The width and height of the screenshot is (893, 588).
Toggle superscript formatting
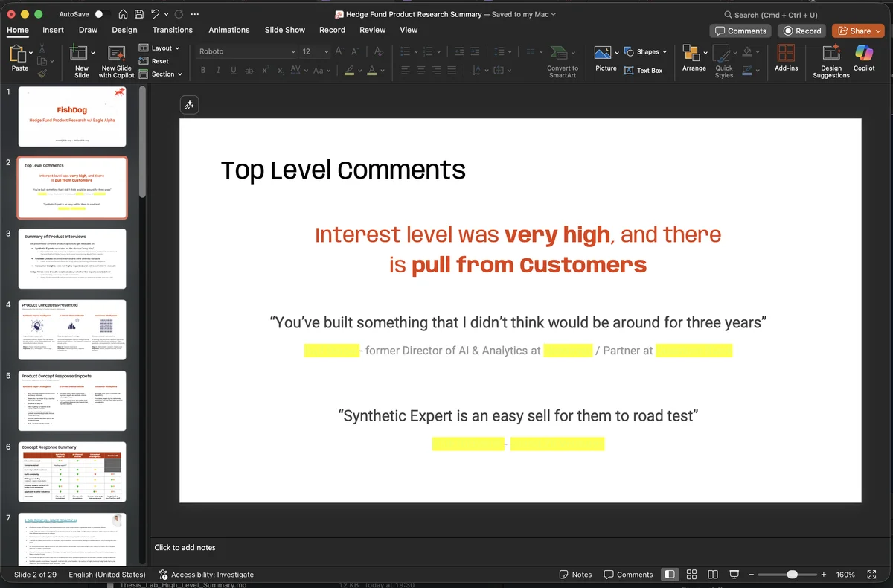265,71
